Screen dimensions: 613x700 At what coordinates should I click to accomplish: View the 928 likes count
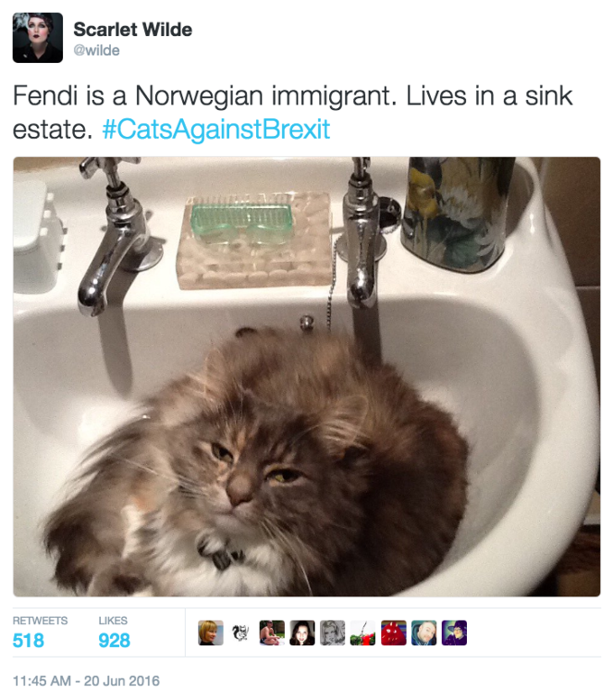click(114, 641)
